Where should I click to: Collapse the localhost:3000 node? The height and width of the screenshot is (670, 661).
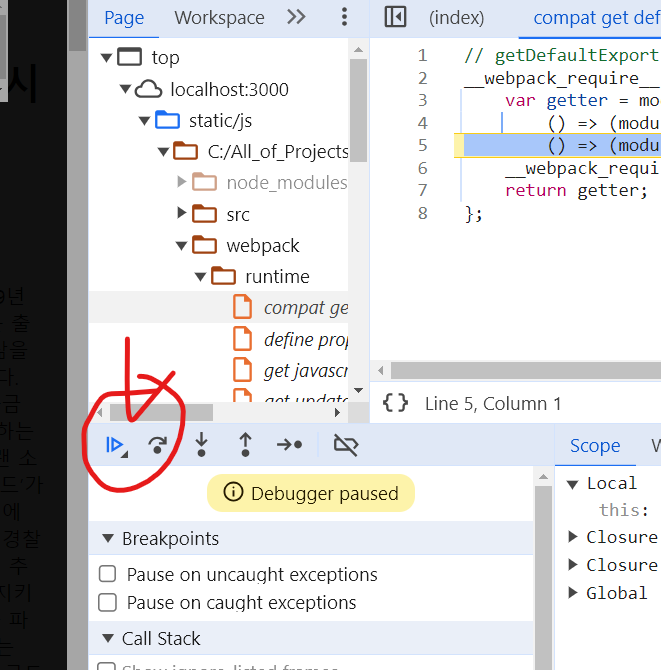tap(125, 89)
